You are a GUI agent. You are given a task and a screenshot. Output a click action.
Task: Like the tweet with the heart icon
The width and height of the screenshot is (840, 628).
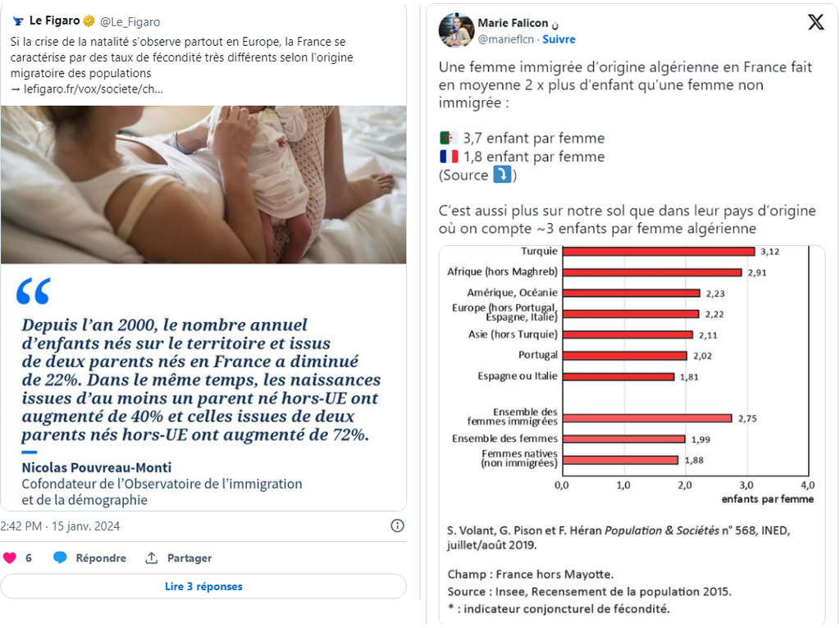(10, 558)
